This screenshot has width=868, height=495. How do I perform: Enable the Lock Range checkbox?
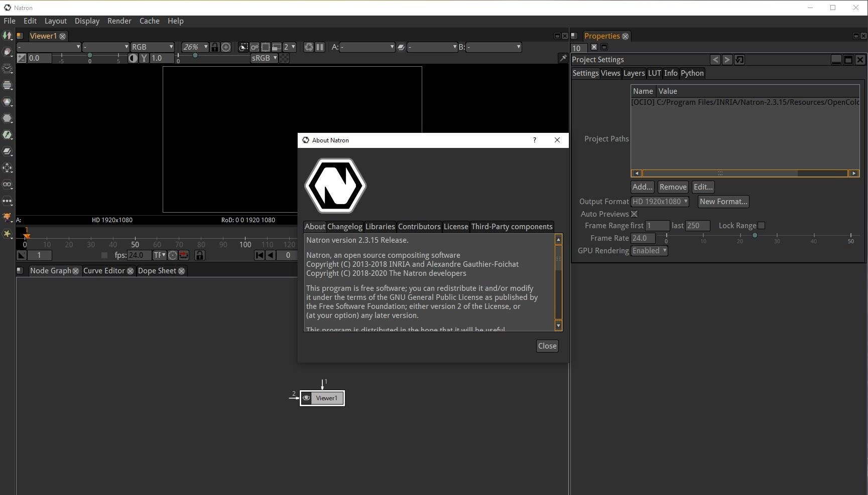761,226
